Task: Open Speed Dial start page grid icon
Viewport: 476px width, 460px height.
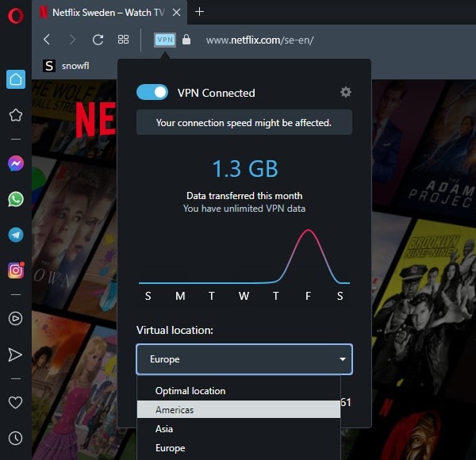Action: pos(123,40)
